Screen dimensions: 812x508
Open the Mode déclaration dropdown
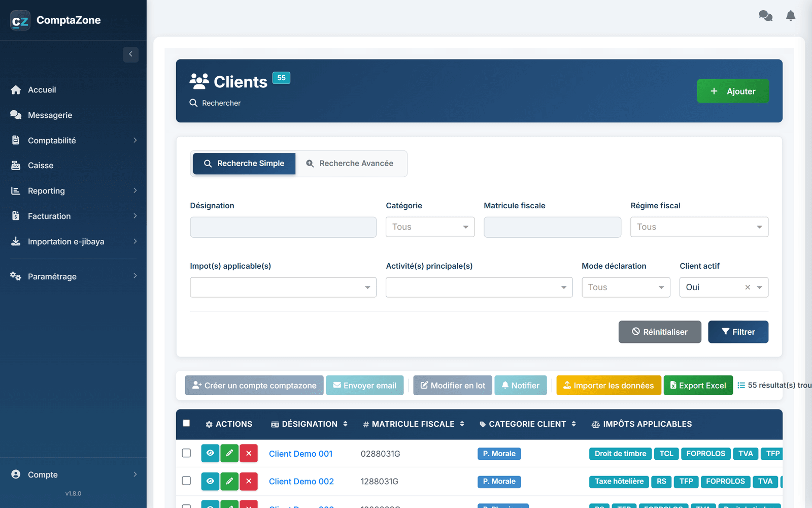pos(626,288)
